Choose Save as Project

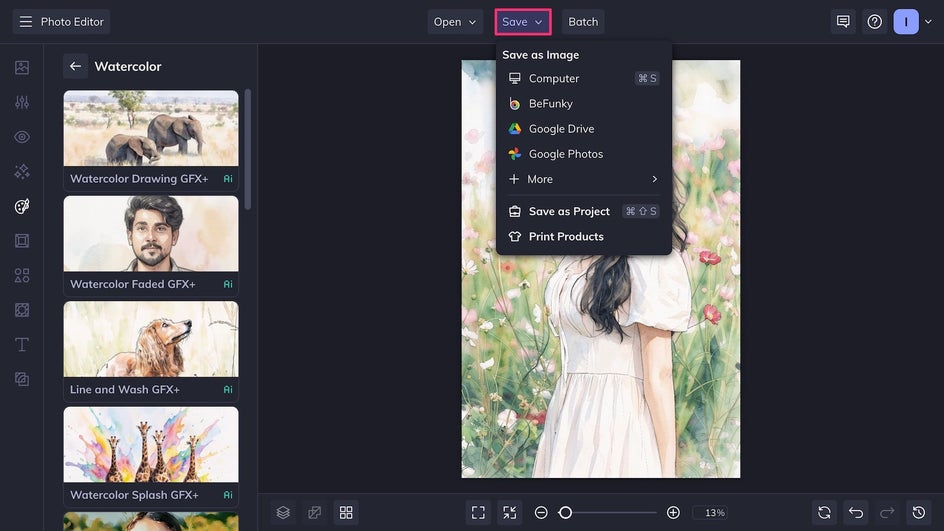[583, 211]
